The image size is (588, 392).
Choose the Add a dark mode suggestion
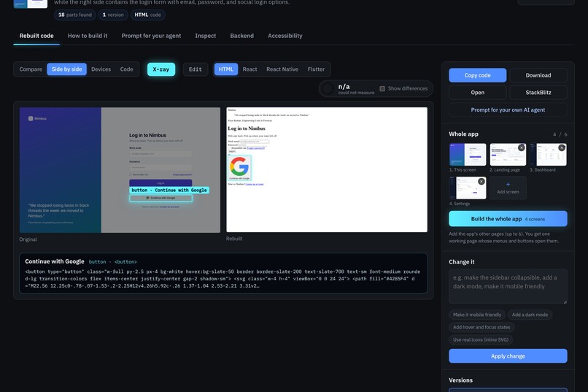[530, 315]
